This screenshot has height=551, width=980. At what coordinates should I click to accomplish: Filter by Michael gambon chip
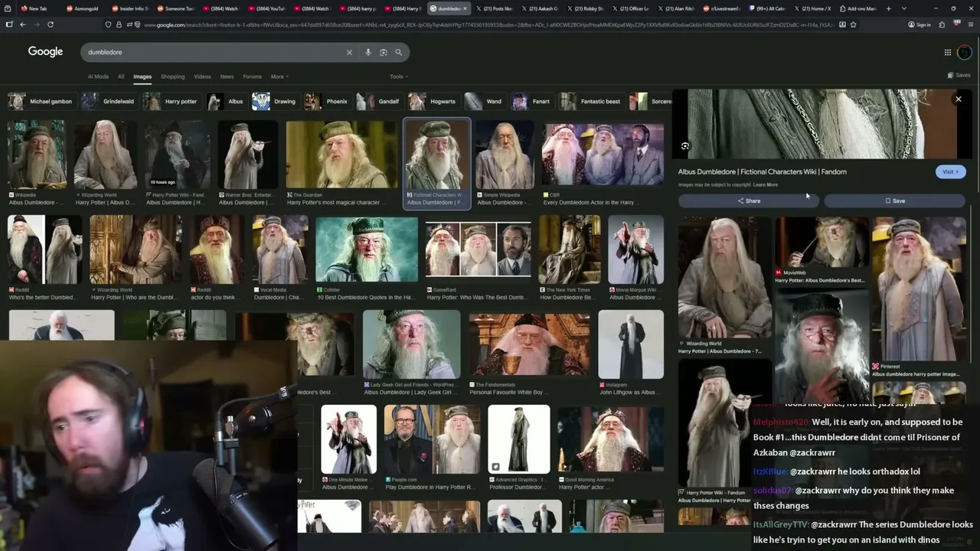click(41, 101)
